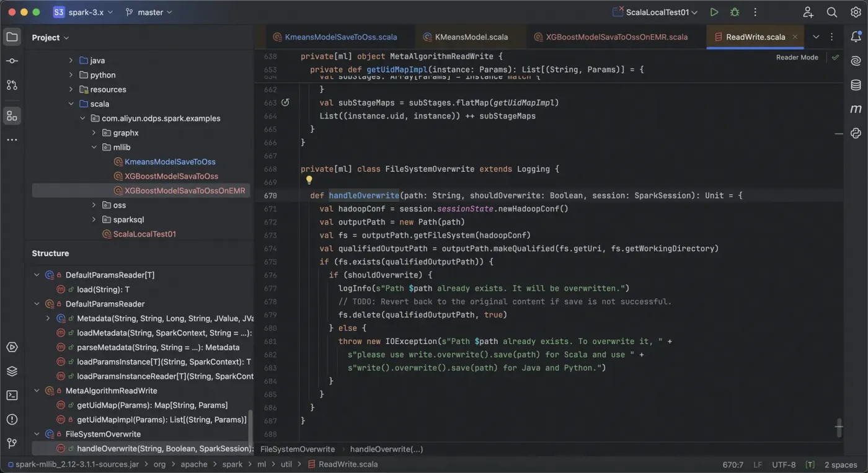Click the Structure panel scrollbar thumb
868x473 pixels.
click(x=250, y=428)
